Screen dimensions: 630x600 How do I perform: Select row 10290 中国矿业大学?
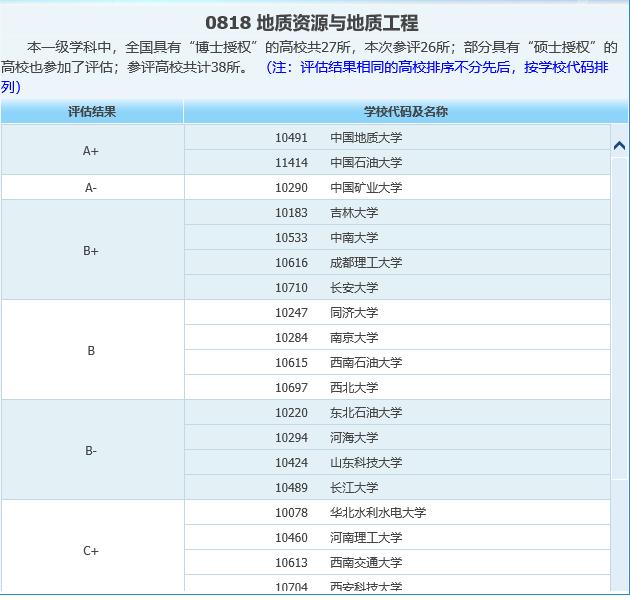pyautogui.click(x=397, y=187)
